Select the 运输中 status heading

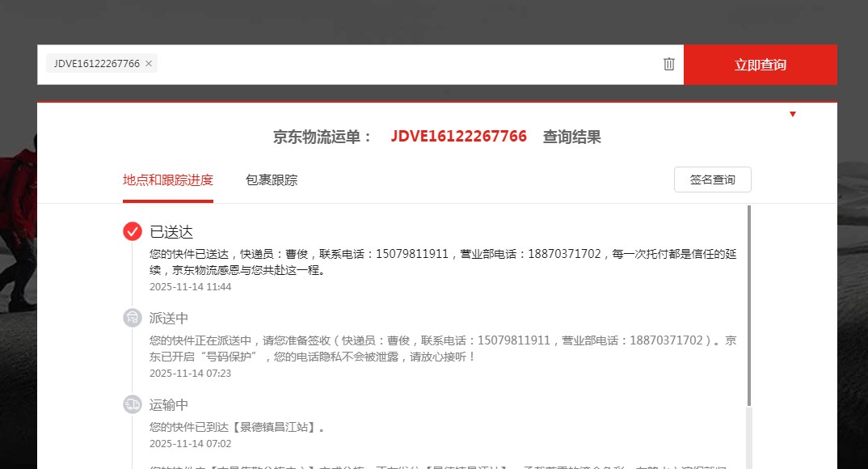coord(169,405)
